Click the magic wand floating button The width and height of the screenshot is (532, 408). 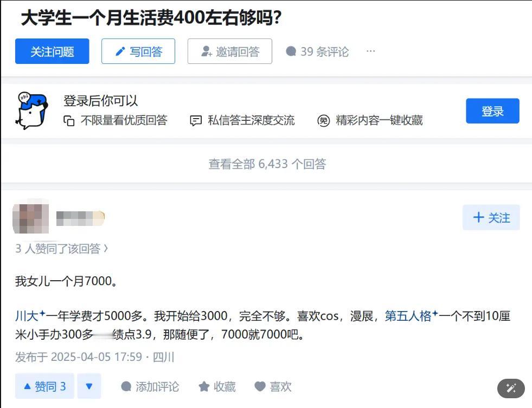(x=511, y=388)
